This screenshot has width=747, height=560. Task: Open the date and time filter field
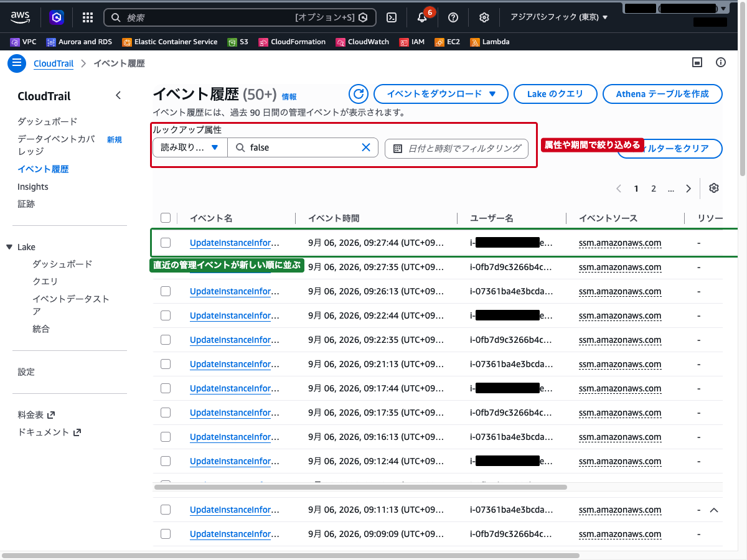[x=457, y=148]
